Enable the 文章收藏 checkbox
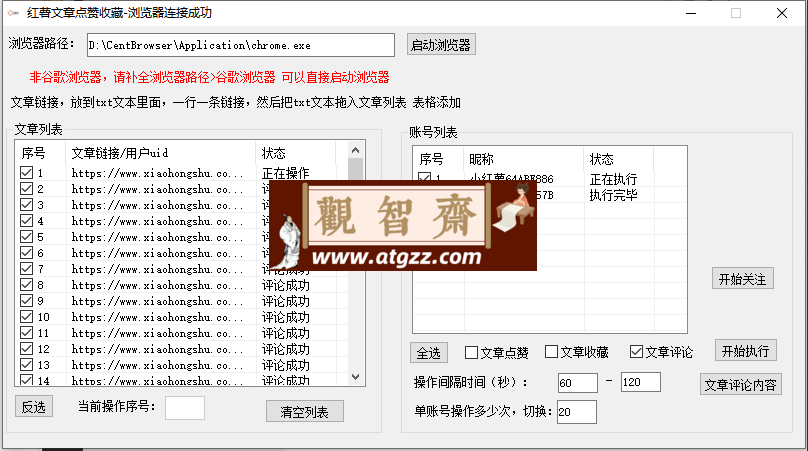The width and height of the screenshot is (808, 451). tap(551, 352)
